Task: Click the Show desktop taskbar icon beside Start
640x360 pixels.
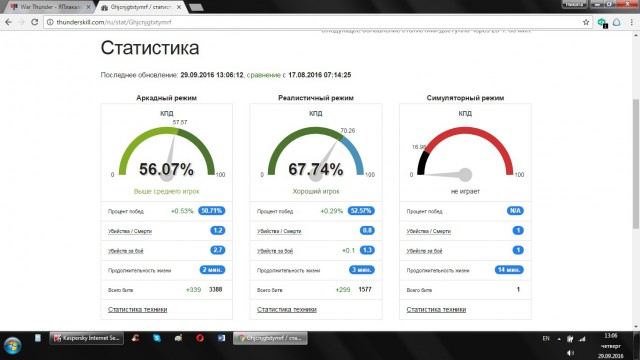Action: (38, 338)
